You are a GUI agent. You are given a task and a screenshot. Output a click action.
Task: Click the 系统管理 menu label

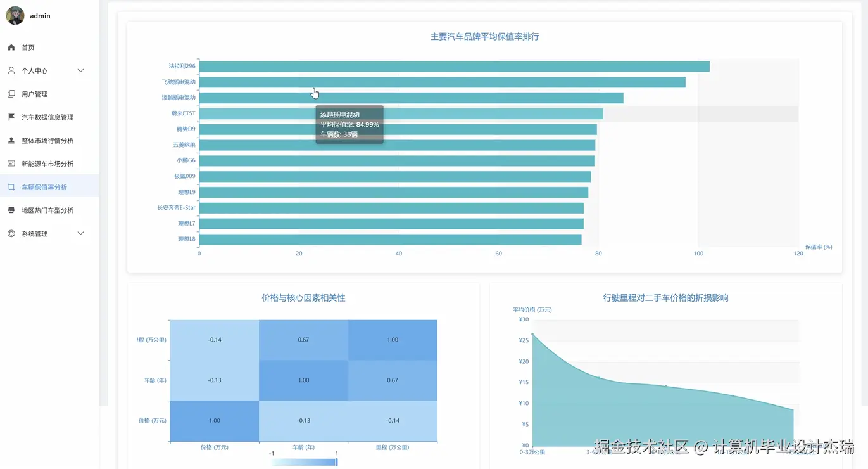tap(34, 234)
